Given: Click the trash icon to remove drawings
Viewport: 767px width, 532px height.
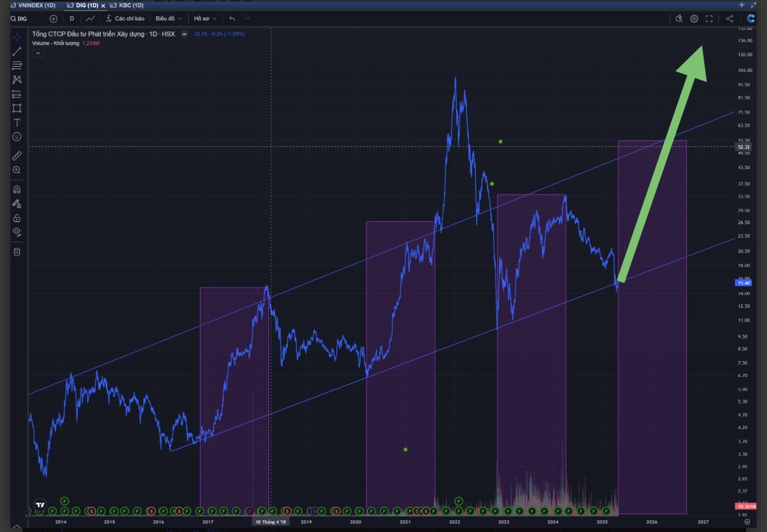Looking at the screenshot, I should (17, 251).
